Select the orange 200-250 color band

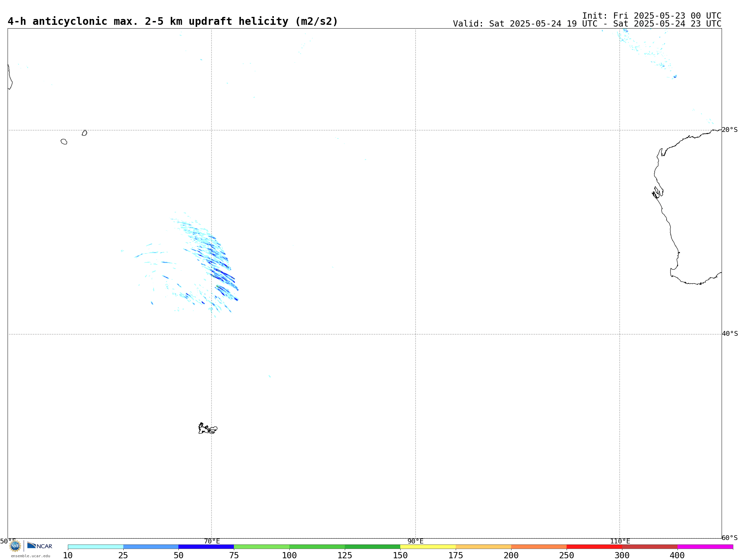539,547
